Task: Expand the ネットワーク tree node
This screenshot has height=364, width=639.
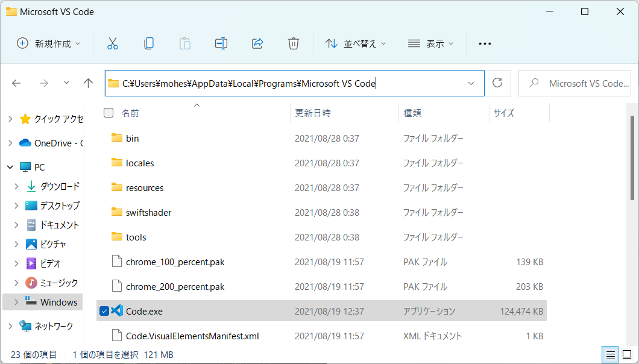Action: click(x=11, y=326)
